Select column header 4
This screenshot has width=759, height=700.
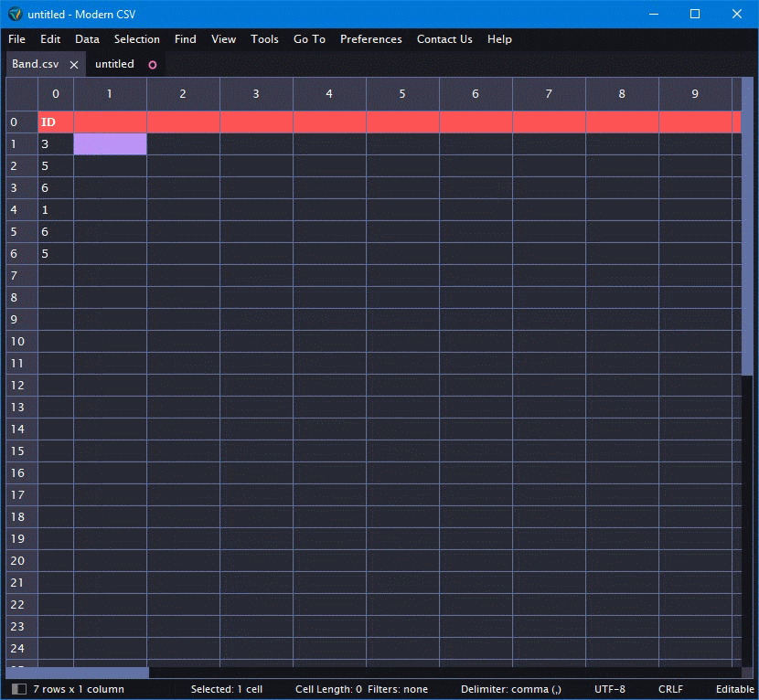pyautogui.click(x=329, y=93)
